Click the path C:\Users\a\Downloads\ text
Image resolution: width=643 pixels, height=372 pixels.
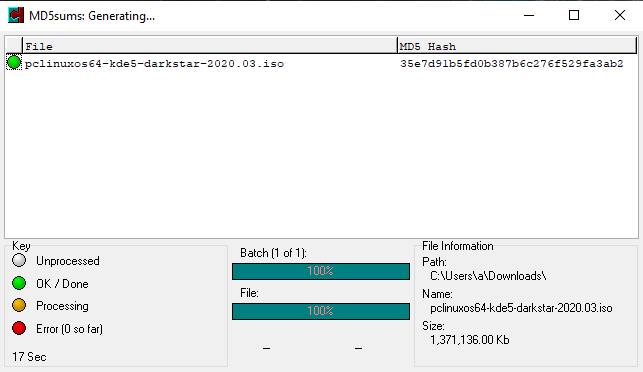click(x=488, y=276)
